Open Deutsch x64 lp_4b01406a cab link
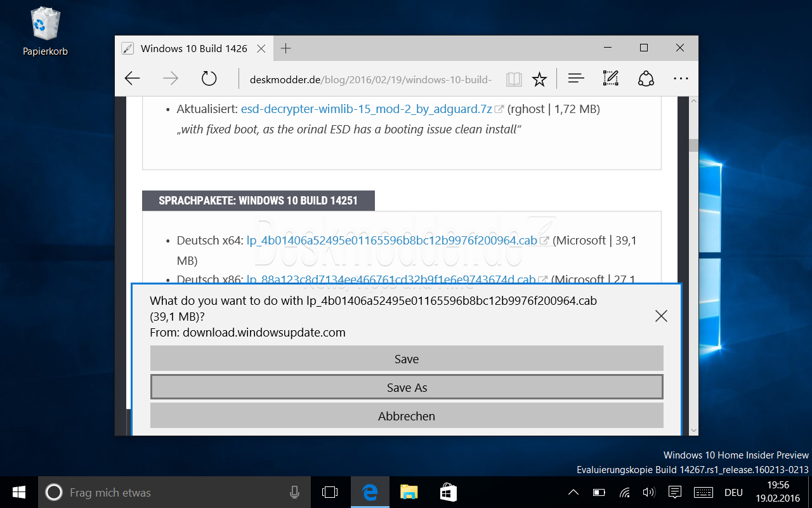Image resolution: width=812 pixels, height=508 pixels. pos(391,241)
